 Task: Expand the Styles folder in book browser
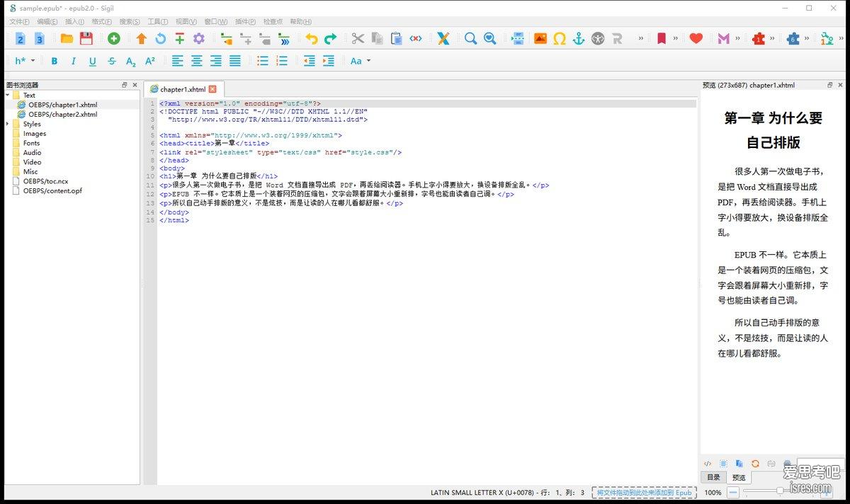coord(8,124)
